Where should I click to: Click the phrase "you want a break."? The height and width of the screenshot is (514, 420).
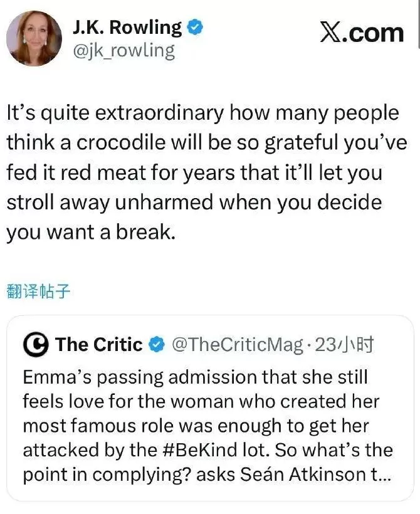tap(88, 232)
